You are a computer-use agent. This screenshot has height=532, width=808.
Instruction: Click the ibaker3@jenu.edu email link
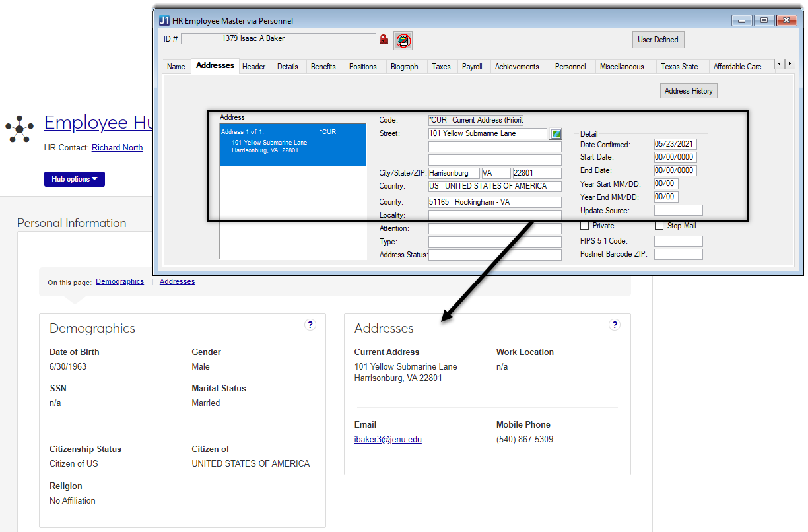point(387,440)
